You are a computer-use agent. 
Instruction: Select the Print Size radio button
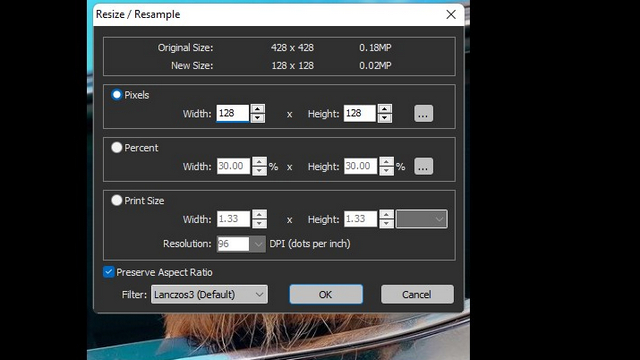(117, 200)
